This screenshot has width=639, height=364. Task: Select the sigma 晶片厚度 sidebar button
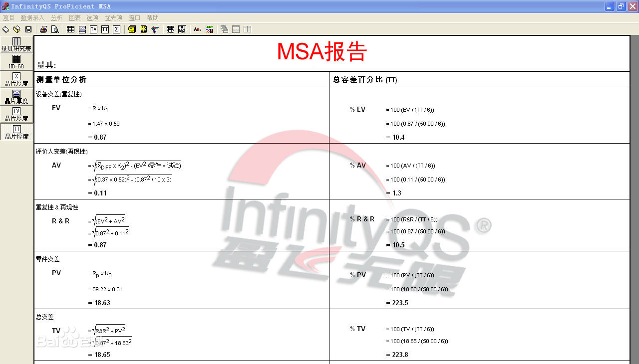16,79
